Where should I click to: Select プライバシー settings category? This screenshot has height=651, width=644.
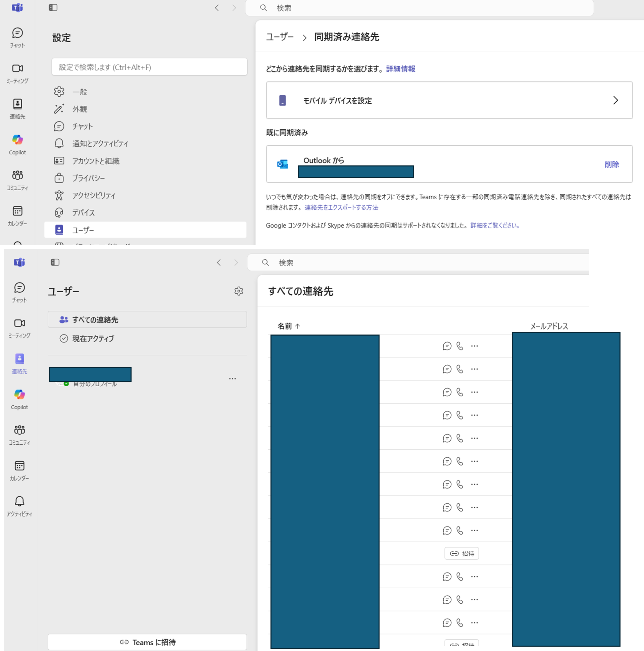point(145,178)
